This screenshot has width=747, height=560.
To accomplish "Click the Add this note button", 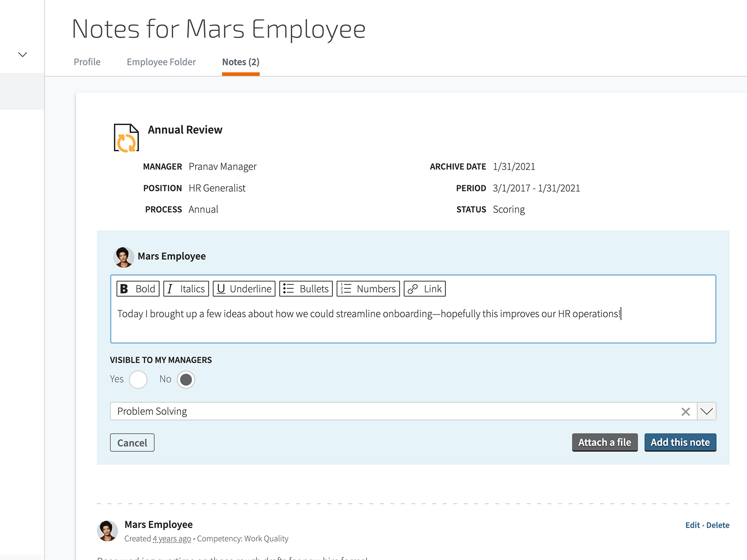I will pyautogui.click(x=680, y=442).
